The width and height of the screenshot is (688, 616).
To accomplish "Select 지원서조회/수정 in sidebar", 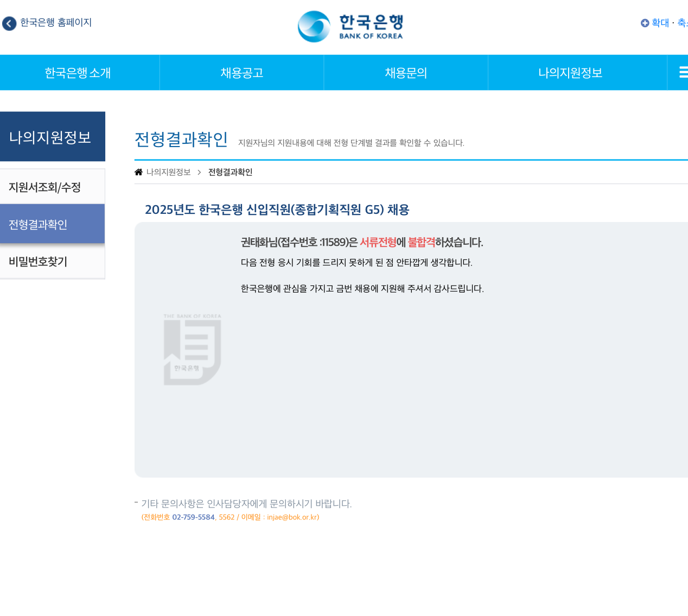I will coord(52,187).
